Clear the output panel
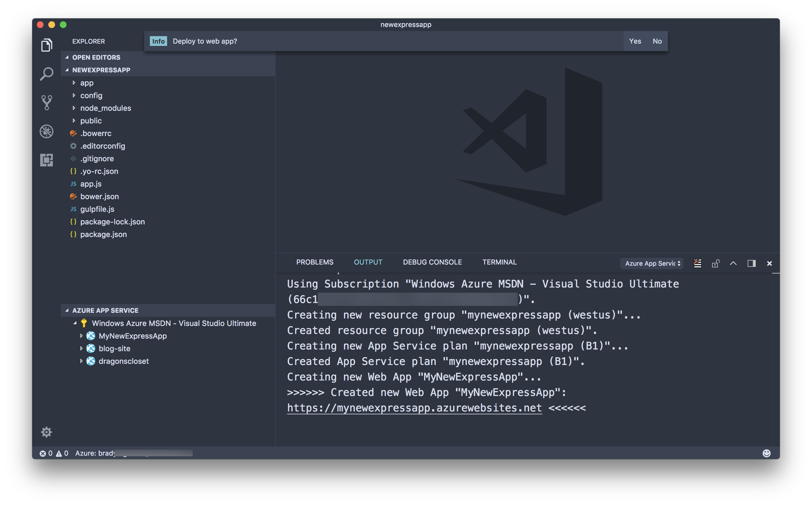Image resolution: width=812 pixels, height=505 pixels. (x=697, y=263)
